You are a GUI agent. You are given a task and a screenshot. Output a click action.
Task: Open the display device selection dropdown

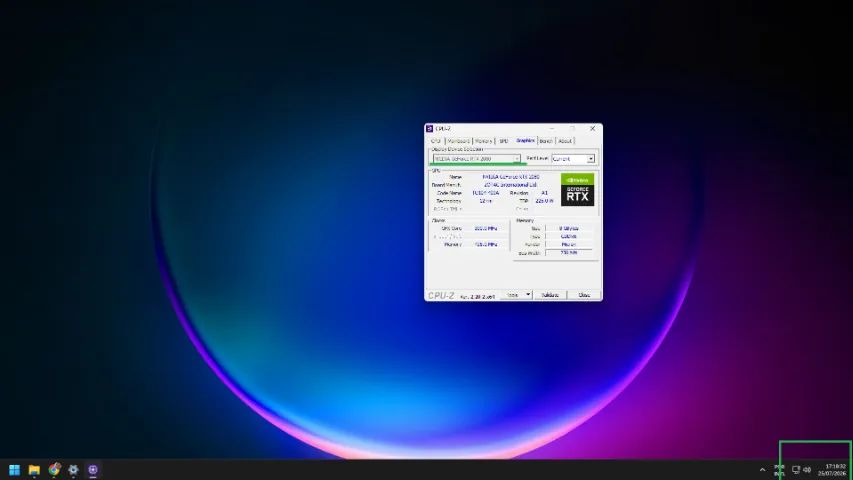point(477,159)
